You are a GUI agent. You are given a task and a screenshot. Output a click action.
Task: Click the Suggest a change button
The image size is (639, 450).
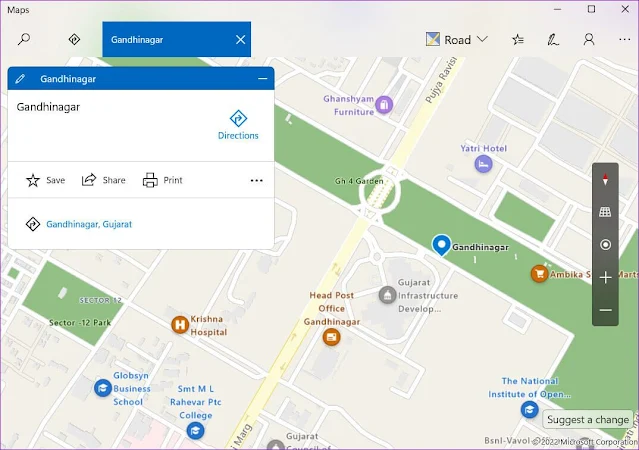point(588,419)
